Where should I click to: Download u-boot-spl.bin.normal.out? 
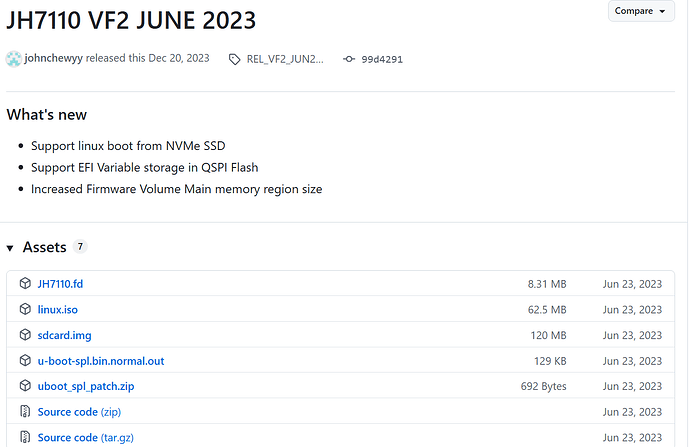pos(101,361)
